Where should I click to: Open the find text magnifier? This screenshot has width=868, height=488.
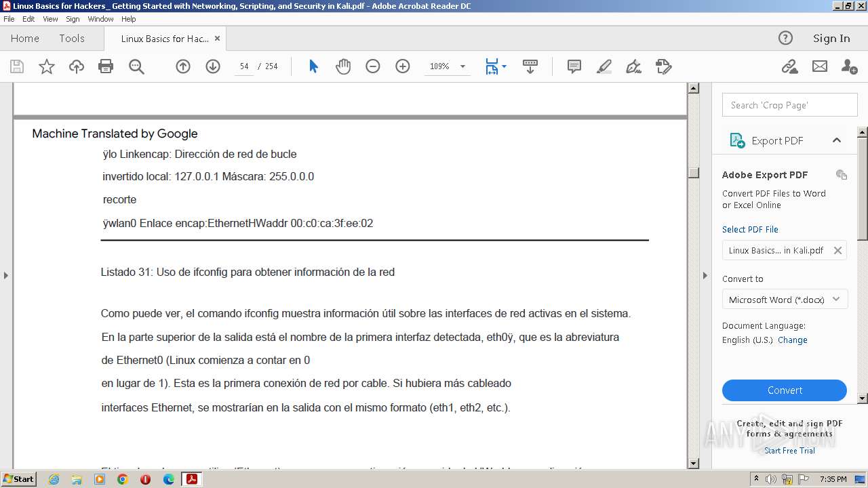tap(136, 66)
